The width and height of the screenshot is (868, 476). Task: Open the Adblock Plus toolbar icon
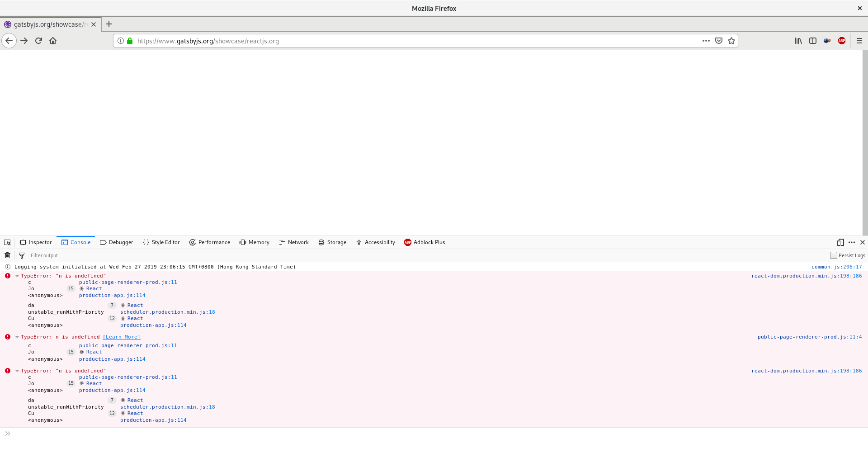[x=842, y=41]
